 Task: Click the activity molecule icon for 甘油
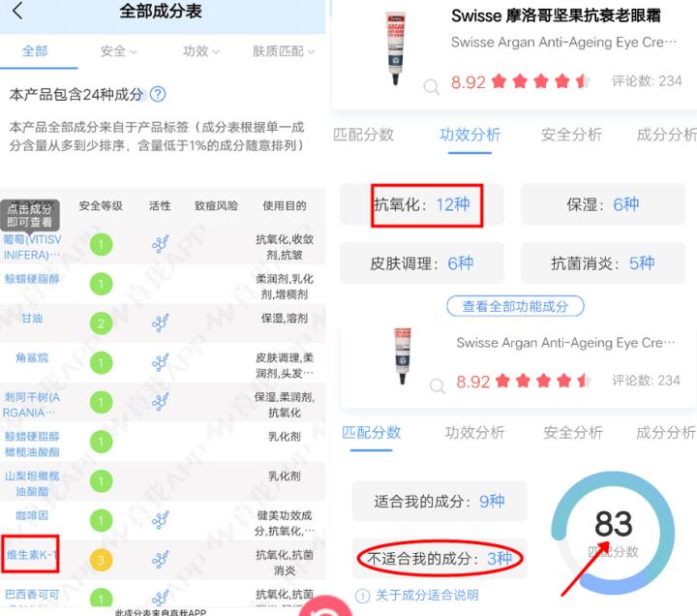(160, 323)
